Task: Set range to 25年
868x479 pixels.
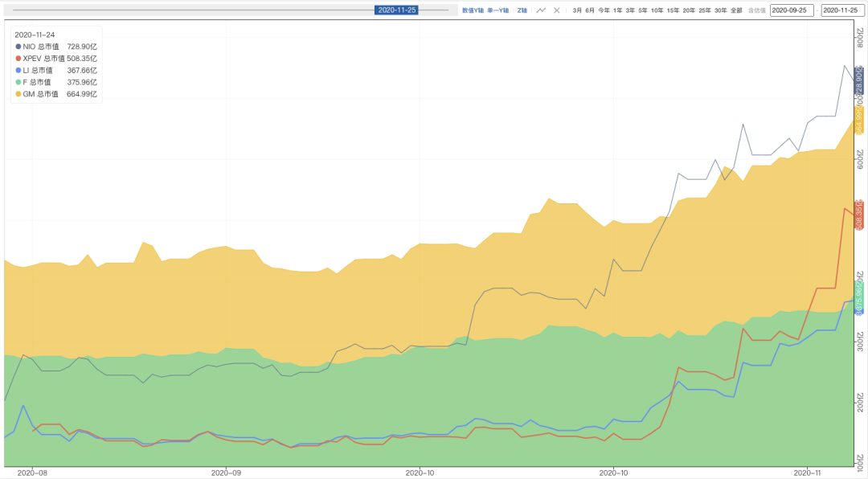Action: (x=705, y=10)
